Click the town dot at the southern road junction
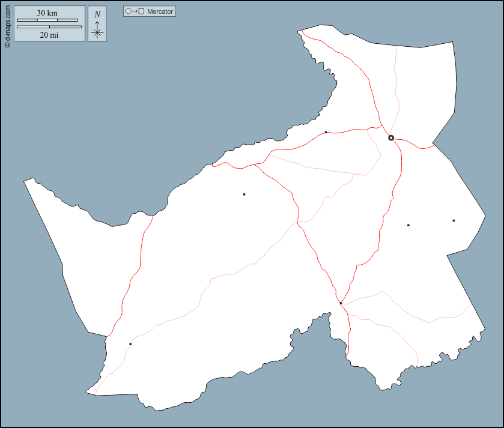This screenshot has height=428, width=504. click(341, 303)
